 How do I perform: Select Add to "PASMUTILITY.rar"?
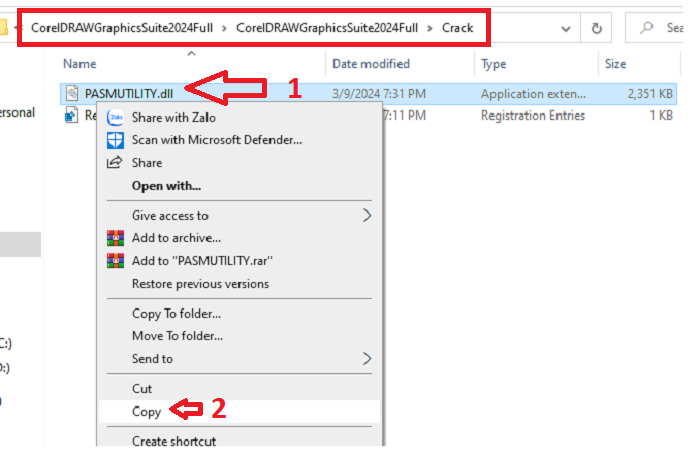(x=202, y=260)
